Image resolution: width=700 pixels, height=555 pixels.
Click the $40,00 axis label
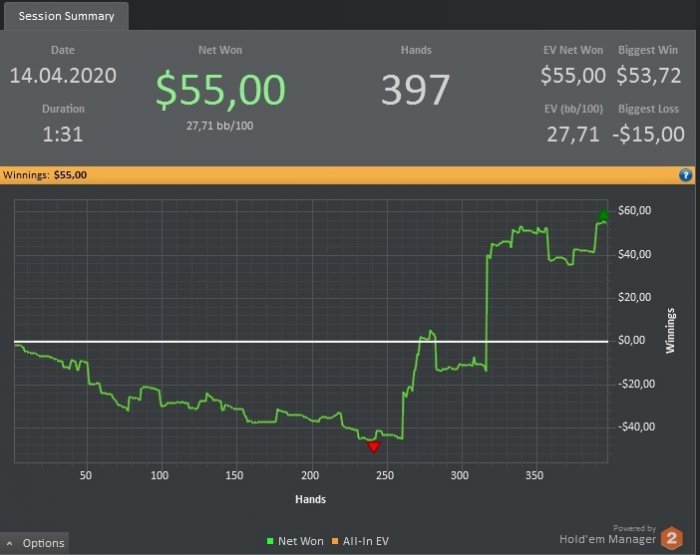point(634,254)
